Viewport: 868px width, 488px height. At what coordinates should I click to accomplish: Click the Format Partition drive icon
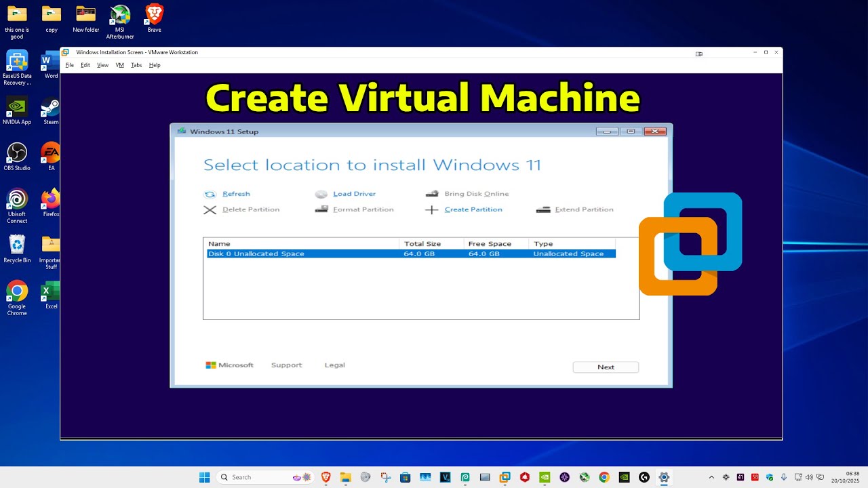tap(321, 209)
